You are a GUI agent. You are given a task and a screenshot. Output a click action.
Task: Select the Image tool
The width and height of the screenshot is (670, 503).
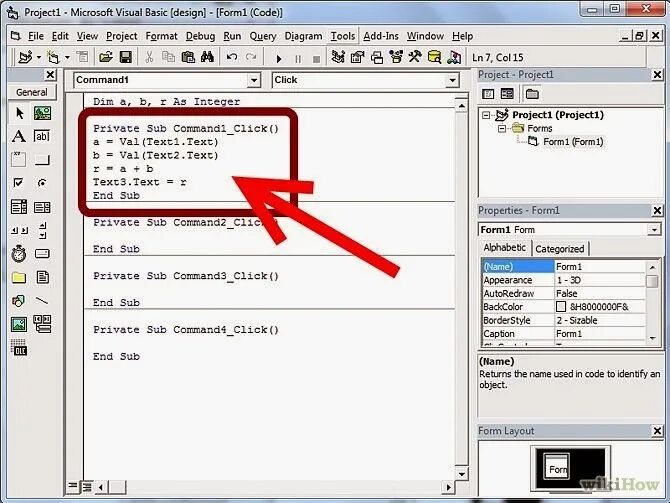18,325
